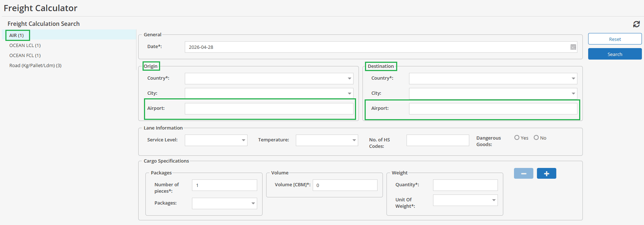
Task: Click the plus button to add cargo row
Action: [546, 173]
